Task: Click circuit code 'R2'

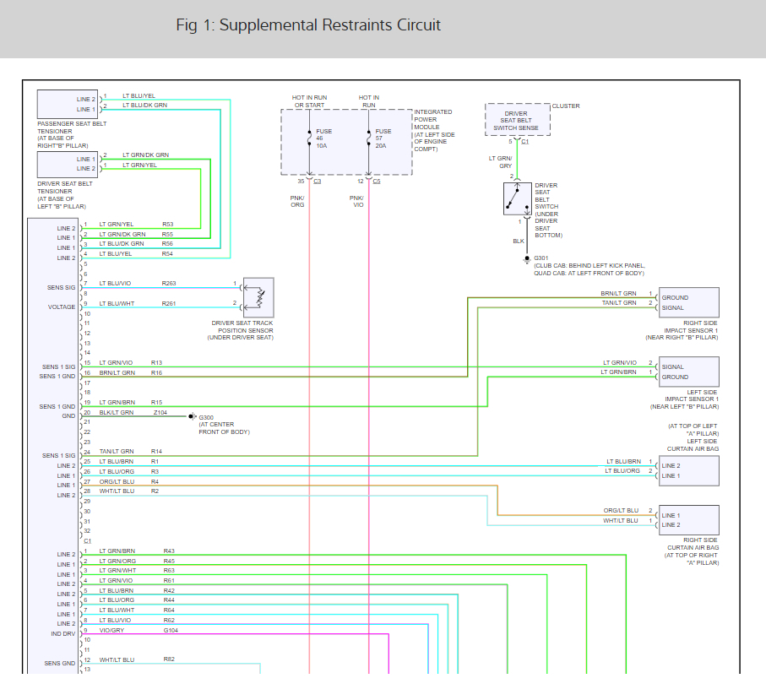Action: 155,491
